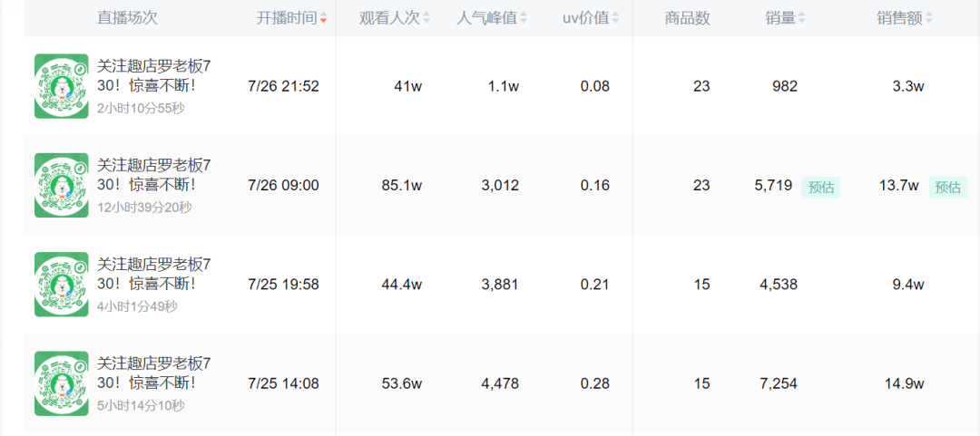
Task: Open the 7/26 09:00 livestream title link
Action: (153, 174)
